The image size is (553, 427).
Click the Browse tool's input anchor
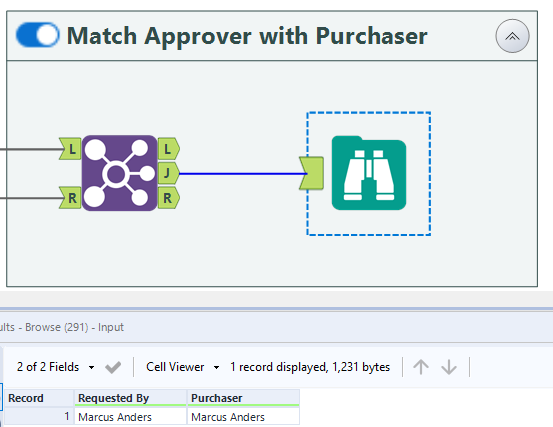click(x=311, y=173)
